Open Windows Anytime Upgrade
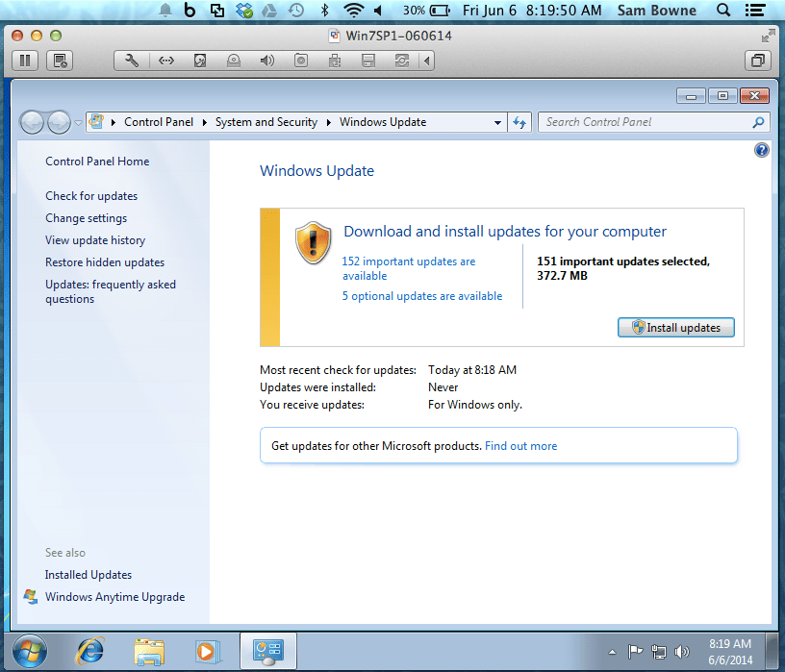Image resolution: width=785 pixels, height=672 pixels. click(x=114, y=597)
